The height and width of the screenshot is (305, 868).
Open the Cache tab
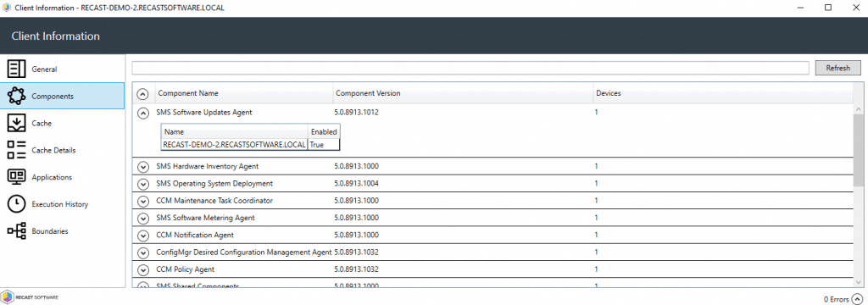point(63,123)
